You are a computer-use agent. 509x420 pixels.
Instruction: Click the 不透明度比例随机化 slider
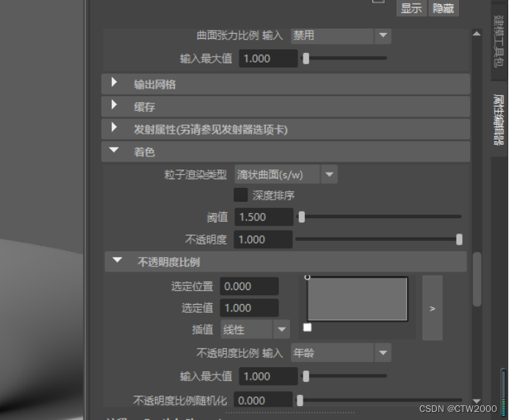pyautogui.click(x=380, y=400)
